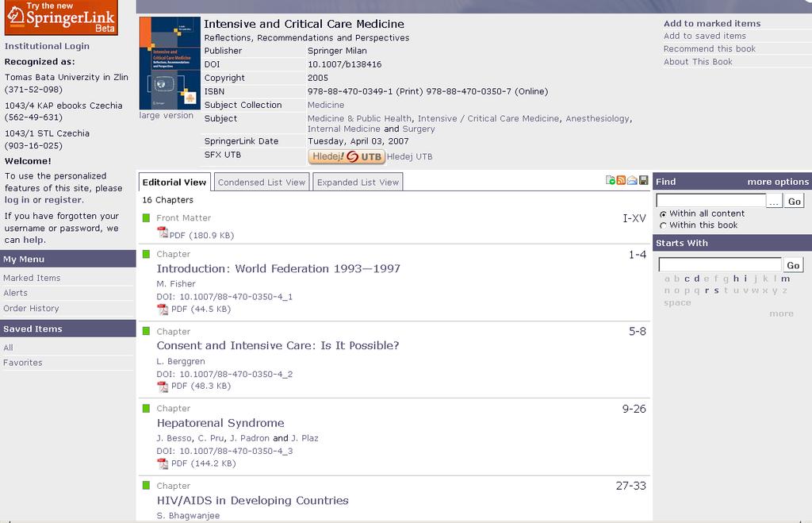Click the Find search text field

point(710,201)
